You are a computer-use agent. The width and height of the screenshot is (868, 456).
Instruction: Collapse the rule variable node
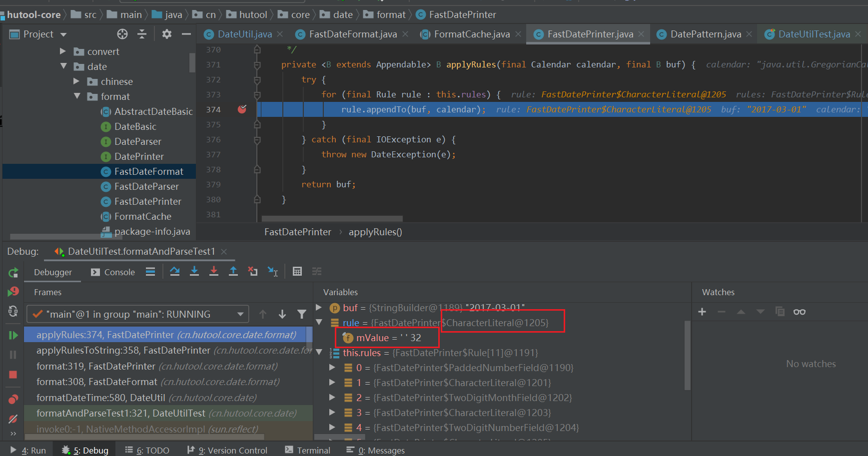tap(319, 322)
